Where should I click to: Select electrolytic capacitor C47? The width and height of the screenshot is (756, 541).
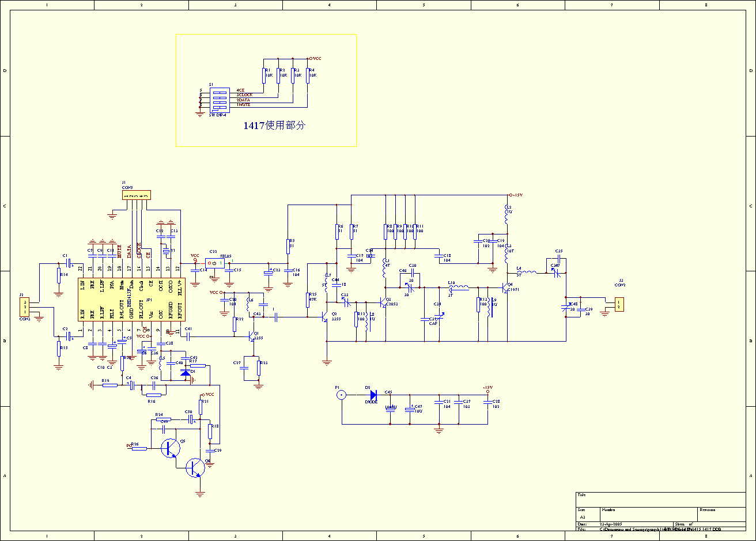click(410, 408)
